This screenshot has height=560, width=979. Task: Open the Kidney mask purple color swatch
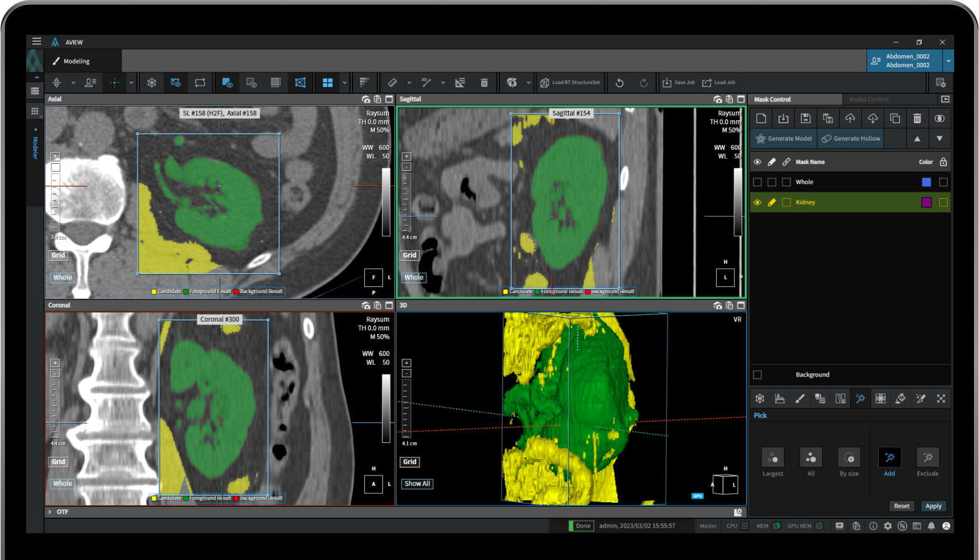(927, 202)
